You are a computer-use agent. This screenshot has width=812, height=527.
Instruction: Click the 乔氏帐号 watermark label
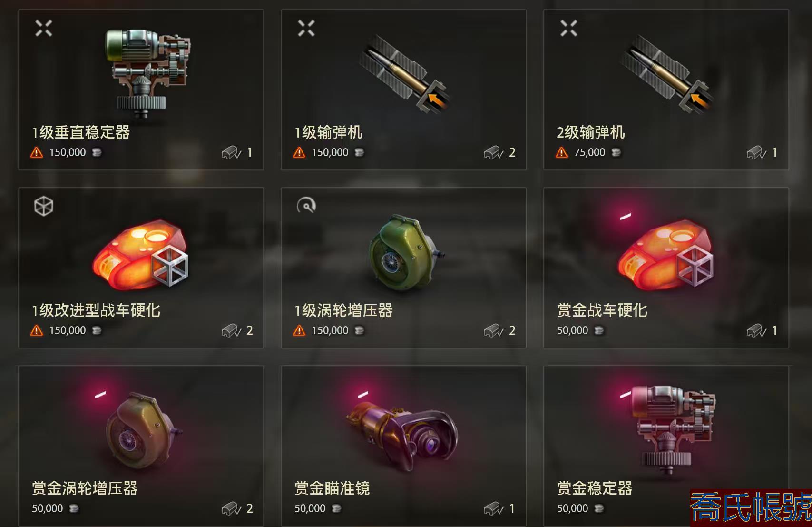pos(751,507)
